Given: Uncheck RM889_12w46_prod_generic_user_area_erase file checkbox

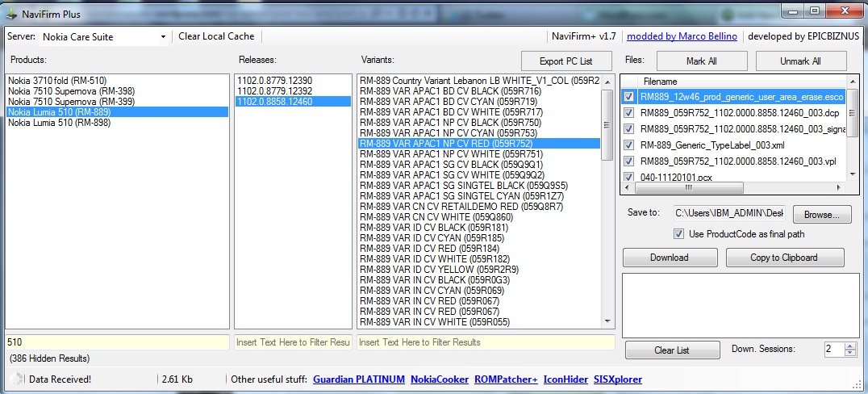Looking at the screenshot, I should coord(629,97).
